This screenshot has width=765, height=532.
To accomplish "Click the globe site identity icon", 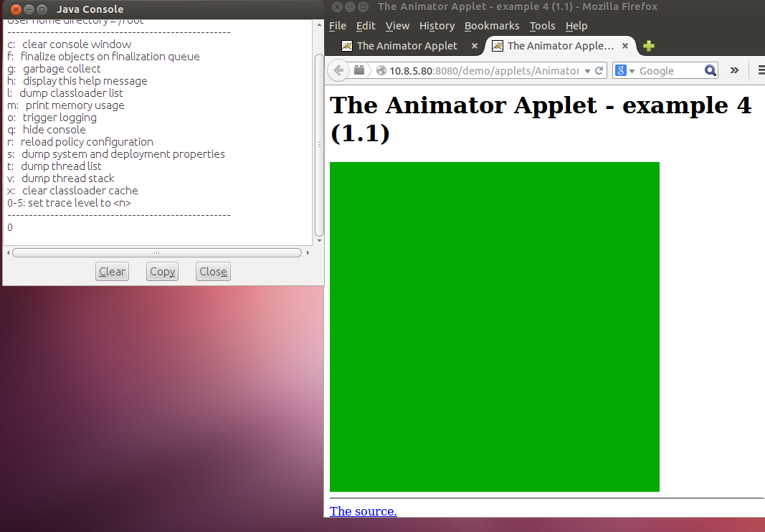I will tap(381, 70).
